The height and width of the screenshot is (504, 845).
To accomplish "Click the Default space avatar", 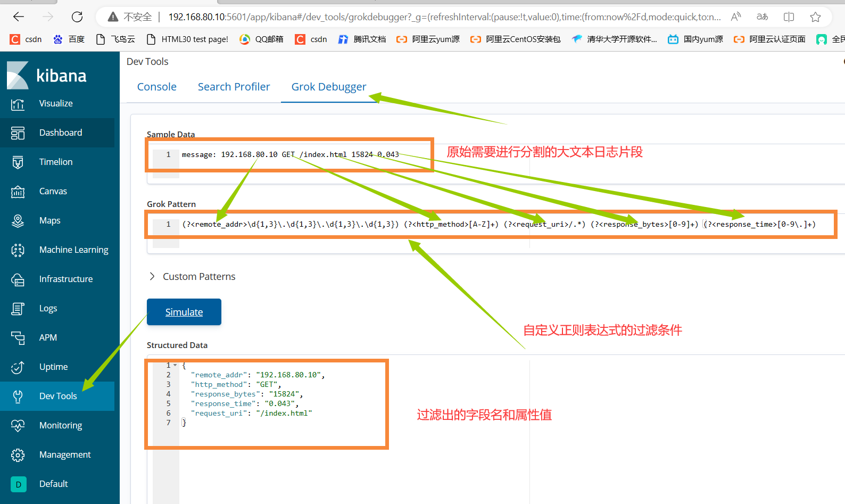I will (x=18, y=484).
